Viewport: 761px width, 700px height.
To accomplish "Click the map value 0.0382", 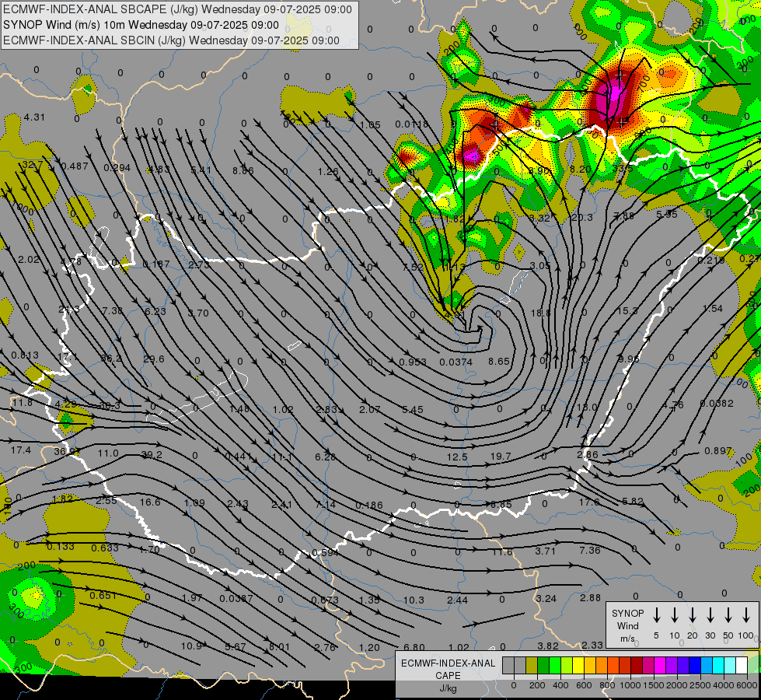I will (x=717, y=404).
